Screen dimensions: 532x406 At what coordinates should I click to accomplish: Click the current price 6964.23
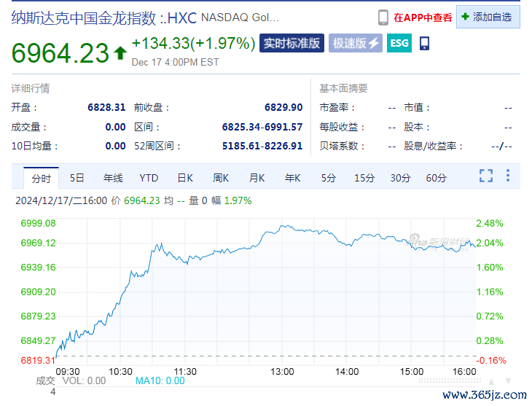tap(60, 53)
